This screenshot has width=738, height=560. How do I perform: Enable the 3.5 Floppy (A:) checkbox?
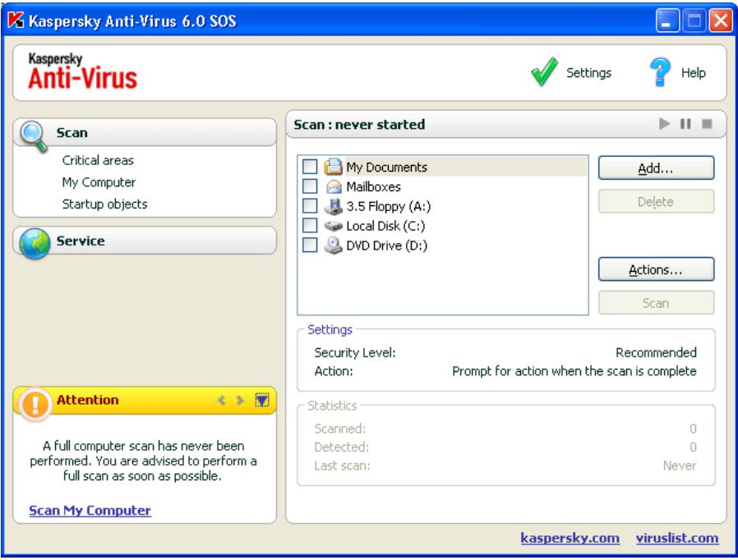310,205
